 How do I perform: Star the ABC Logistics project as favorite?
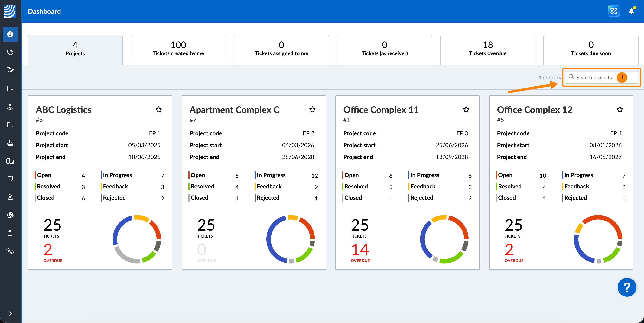pos(158,109)
